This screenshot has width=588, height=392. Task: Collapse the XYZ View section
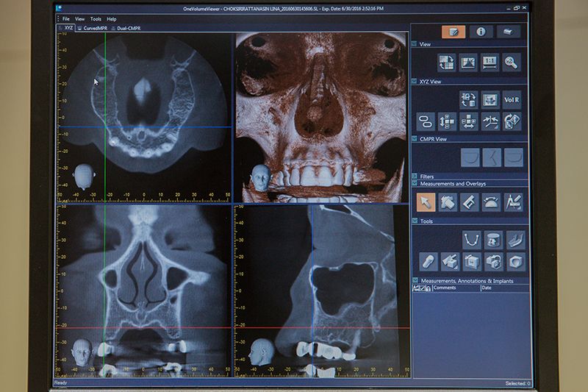click(414, 81)
